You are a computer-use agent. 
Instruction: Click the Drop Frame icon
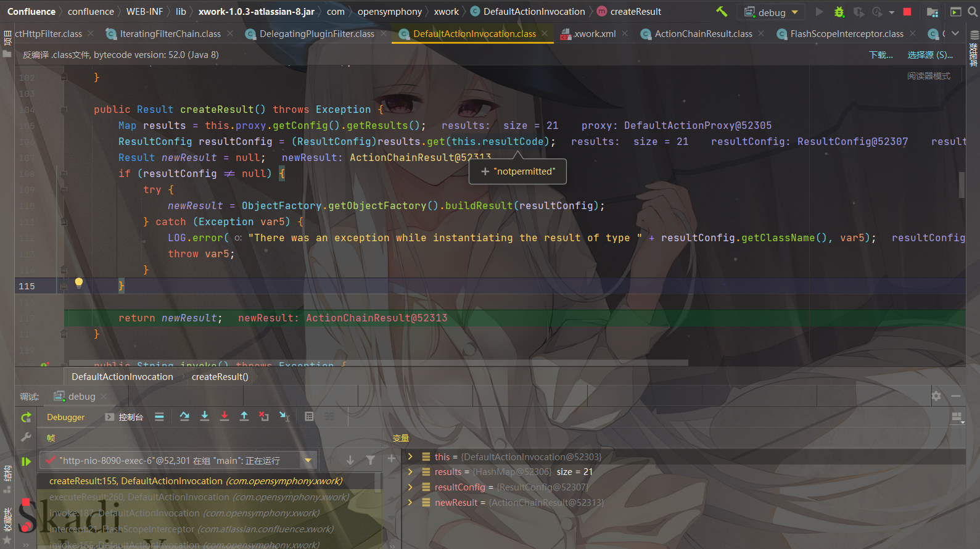click(264, 416)
